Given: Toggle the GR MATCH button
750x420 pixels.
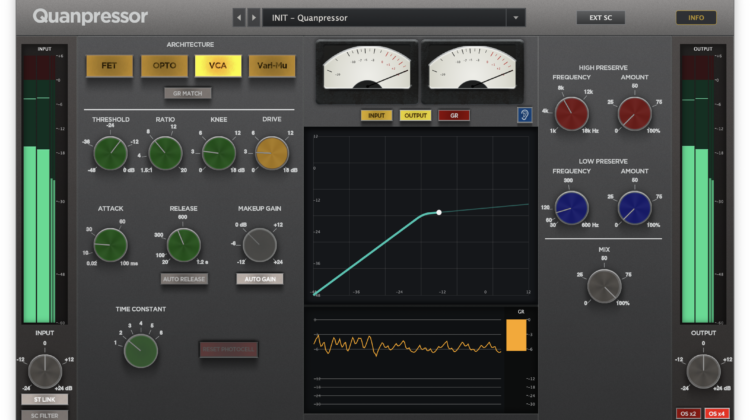Looking at the screenshot, I should pos(188,93).
